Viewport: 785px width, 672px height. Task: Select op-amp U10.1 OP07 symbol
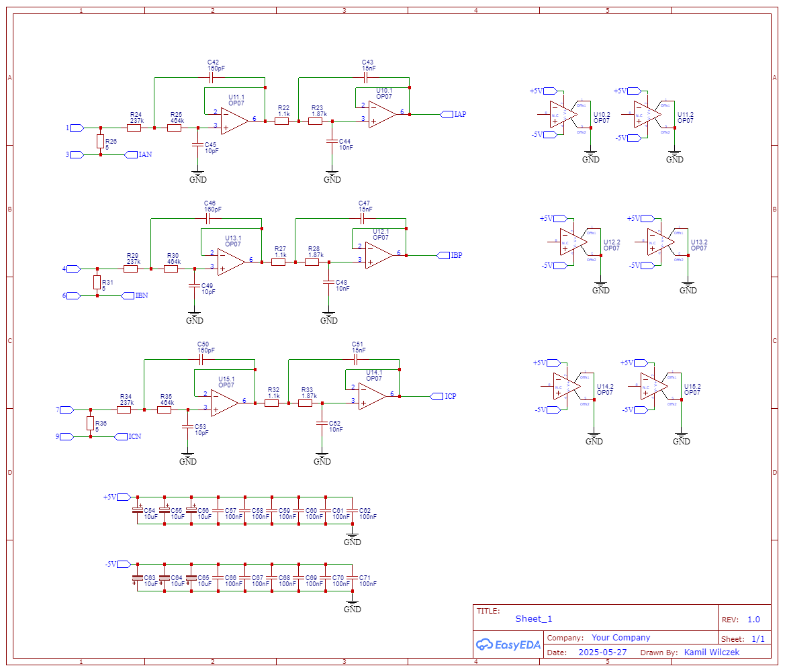(x=383, y=115)
